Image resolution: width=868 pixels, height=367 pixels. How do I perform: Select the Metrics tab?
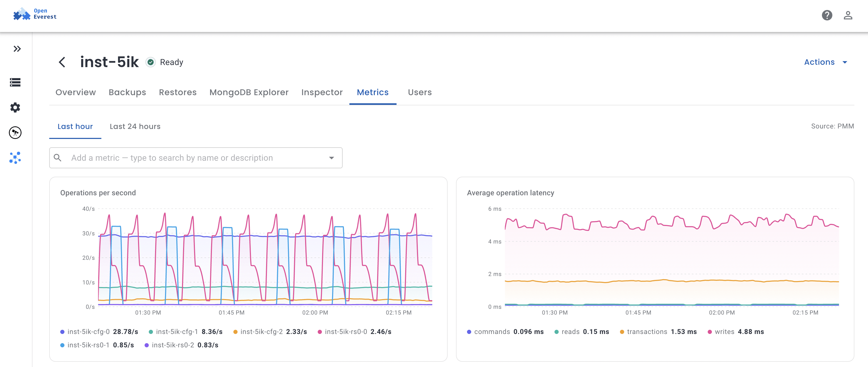[373, 92]
